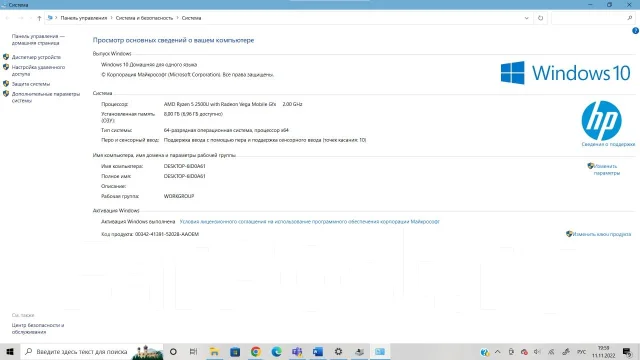Open the Windows Start menu
640x360 pixels.
[x=10, y=351]
